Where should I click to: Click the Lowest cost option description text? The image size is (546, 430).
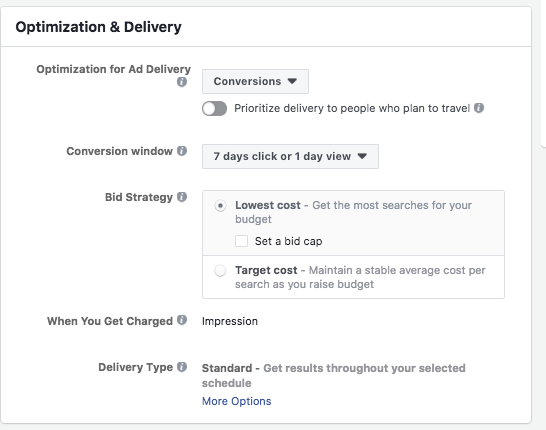click(x=353, y=212)
